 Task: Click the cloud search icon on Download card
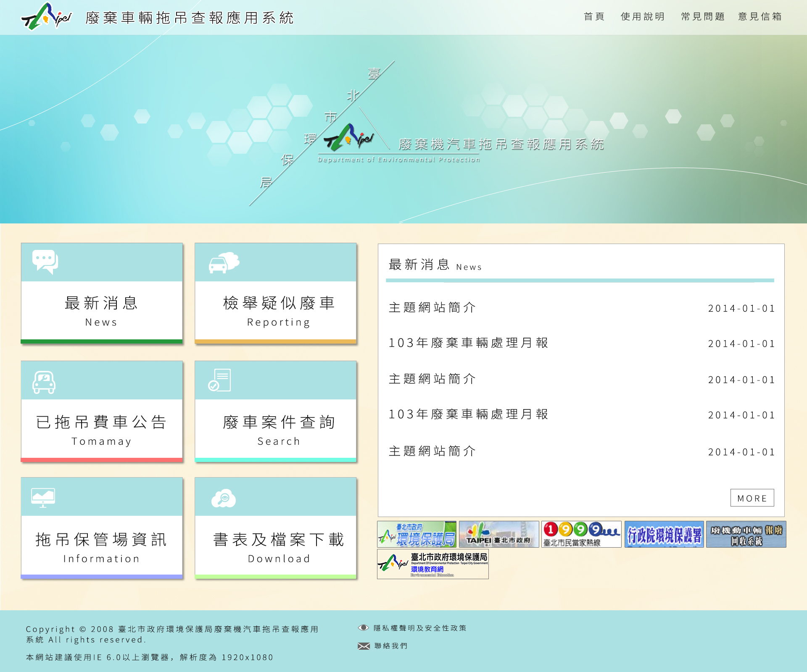tap(223, 498)
